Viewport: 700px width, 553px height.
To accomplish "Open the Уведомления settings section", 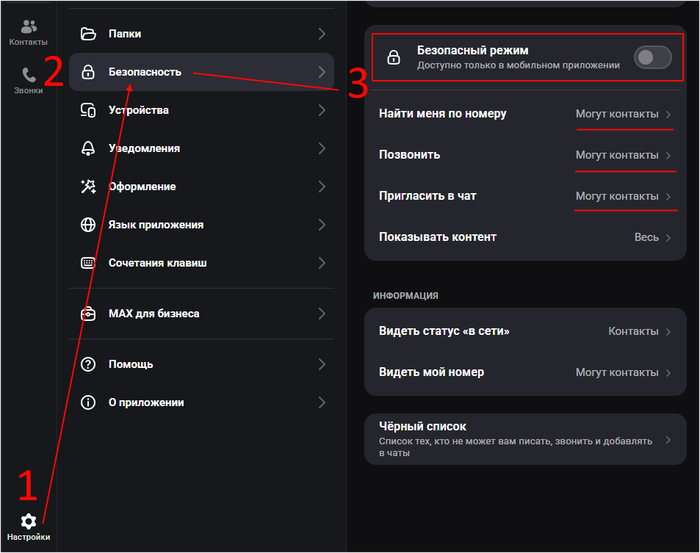I will [201, 148].
